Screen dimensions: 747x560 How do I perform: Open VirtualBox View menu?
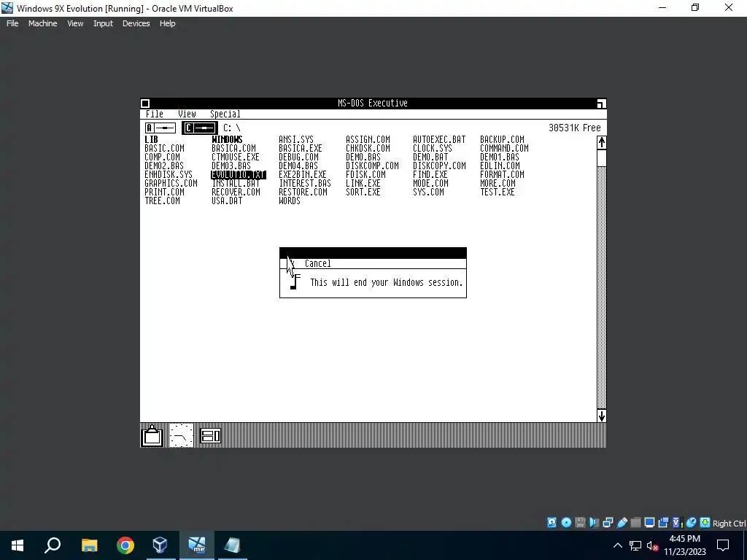75,23
